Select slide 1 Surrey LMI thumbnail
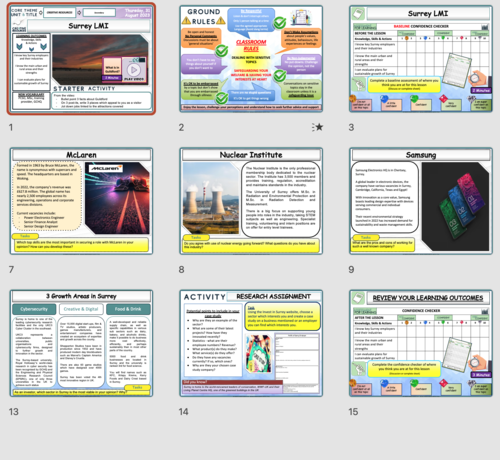The height and width of the screenshot is (460, 500). pyautogui.click(x=81, y=59)
